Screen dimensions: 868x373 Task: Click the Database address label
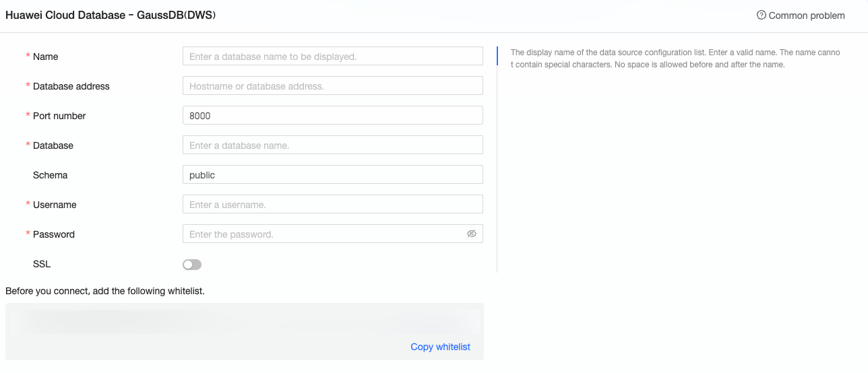click(x=71, y=86)
